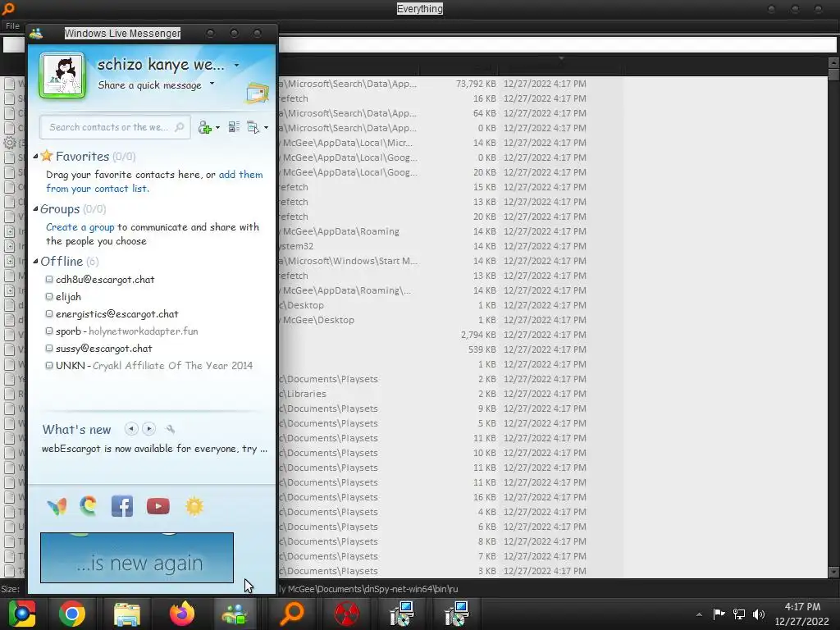The width and height of the screenshot is (840, 630).
Task: Click the first installer taskbar icon
Action: 402,614
